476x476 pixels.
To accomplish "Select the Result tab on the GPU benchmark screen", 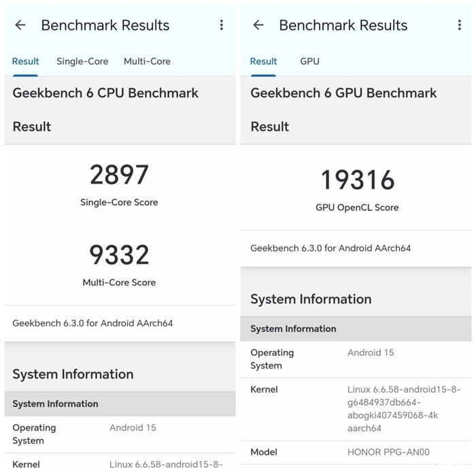I will [x=263, y=61].
